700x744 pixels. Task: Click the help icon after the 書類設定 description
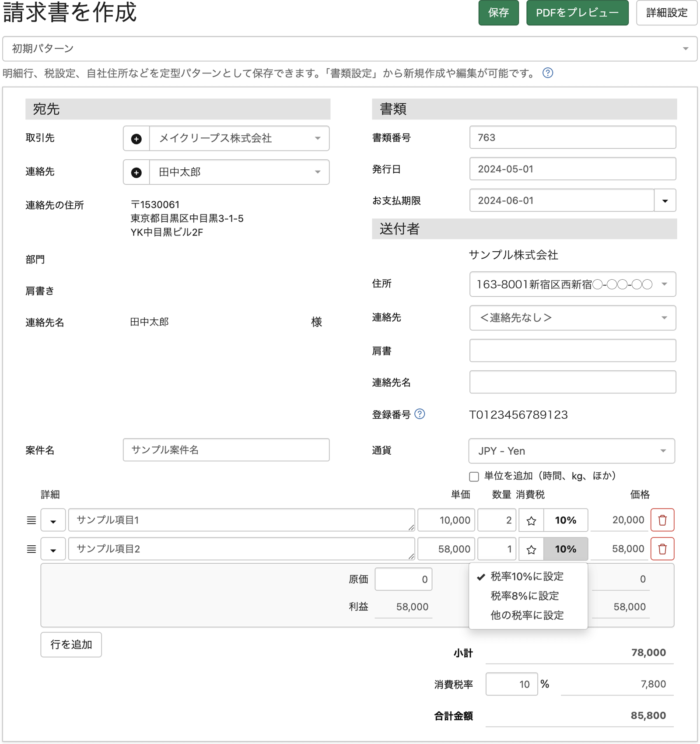(547, 73)
